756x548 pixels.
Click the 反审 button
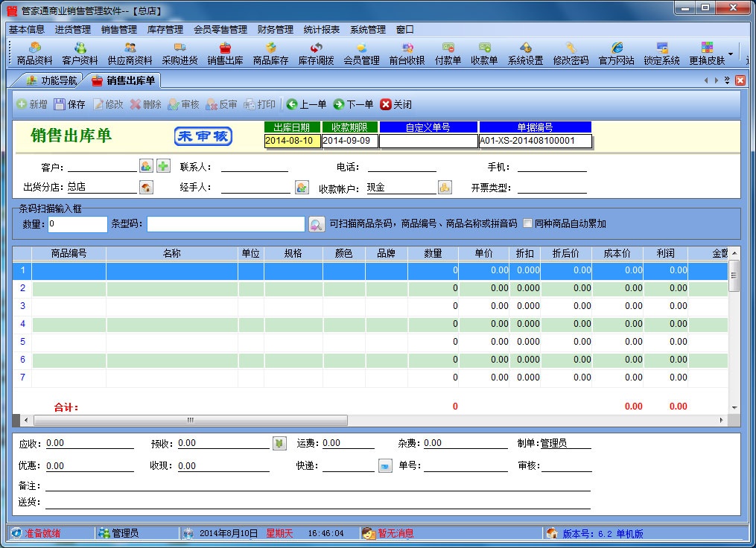[221, 104]
